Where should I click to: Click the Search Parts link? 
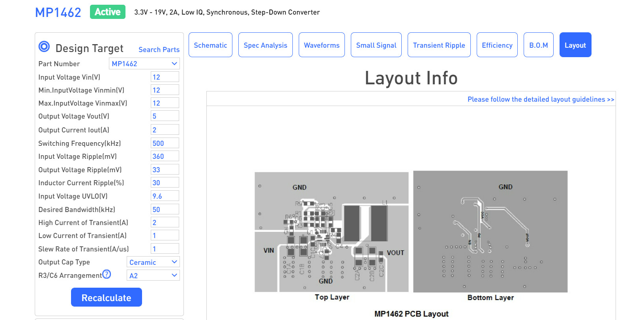[x=159, y=50]
